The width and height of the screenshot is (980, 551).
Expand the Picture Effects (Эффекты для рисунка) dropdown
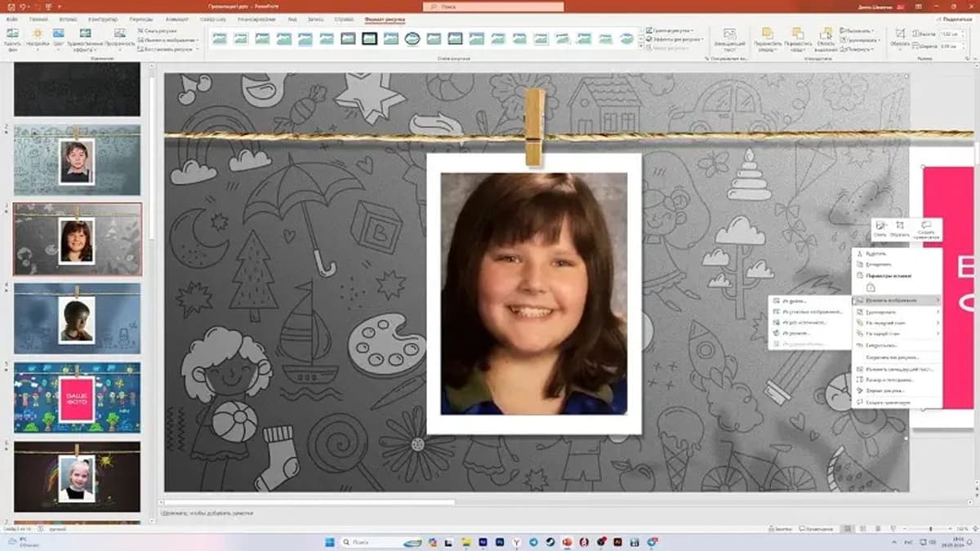675,39
